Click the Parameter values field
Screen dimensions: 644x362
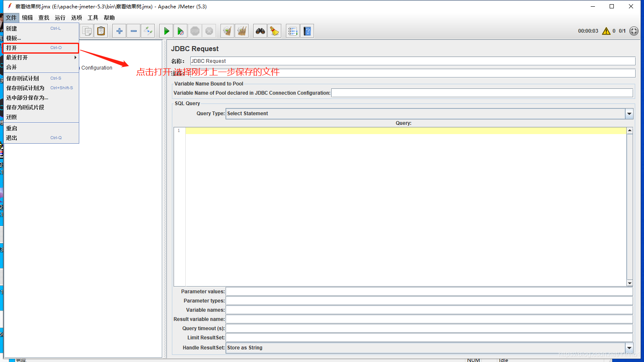click(429, 292)
